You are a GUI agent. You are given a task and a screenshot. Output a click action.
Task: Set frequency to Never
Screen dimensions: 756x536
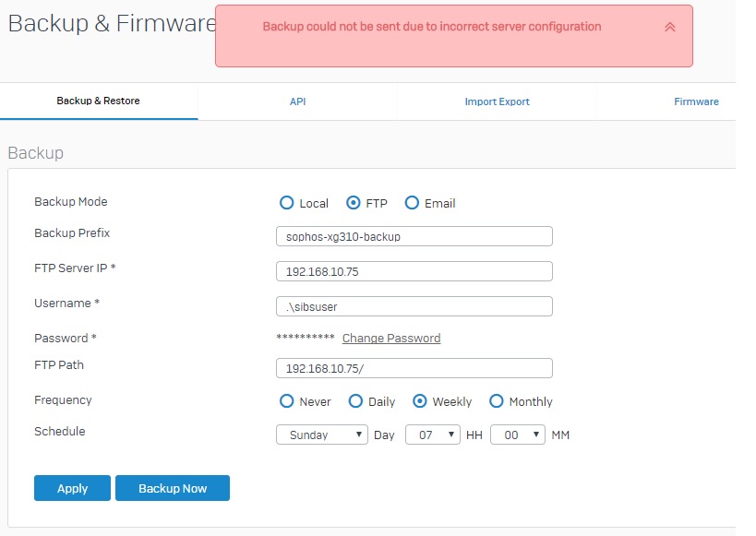286,401
